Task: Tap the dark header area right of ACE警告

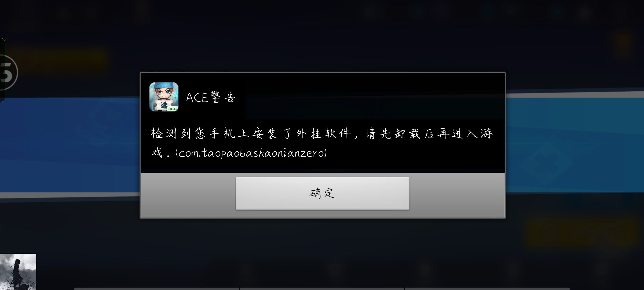Action: point(375,106)
